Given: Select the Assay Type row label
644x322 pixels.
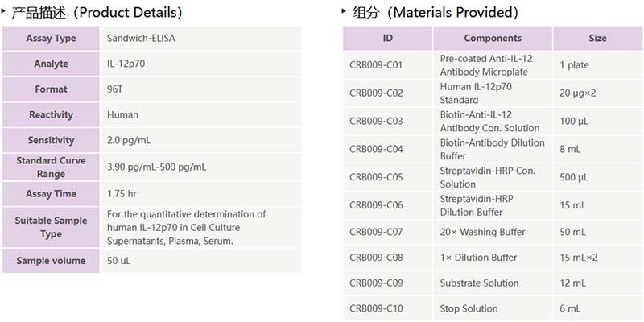Looking at the screenshot, I should pos(51,39).
